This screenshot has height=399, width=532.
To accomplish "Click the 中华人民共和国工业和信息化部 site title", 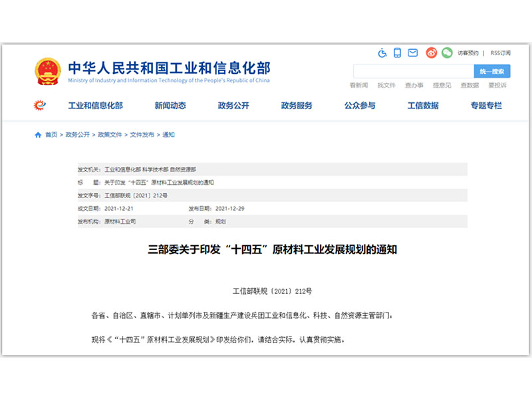I will pos(170,68).
